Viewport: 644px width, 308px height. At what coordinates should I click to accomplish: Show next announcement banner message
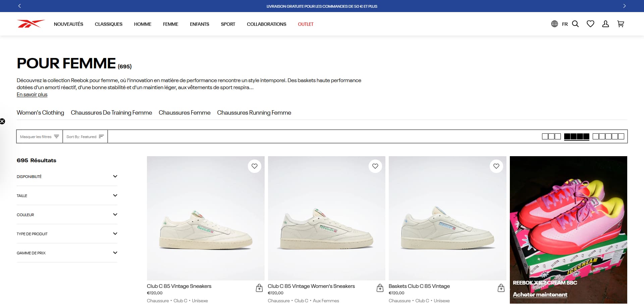624,6
